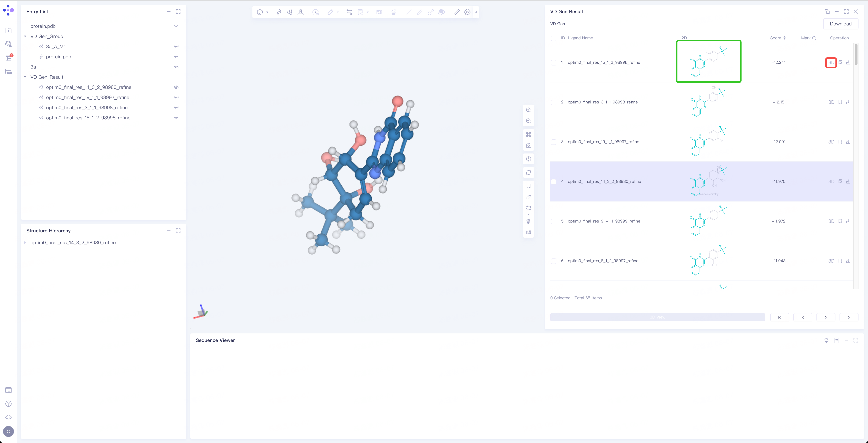The height and width of the screenshot is (443, 868).
Task: Take a snapshot with the camera icon
Action: pos(528,145)
